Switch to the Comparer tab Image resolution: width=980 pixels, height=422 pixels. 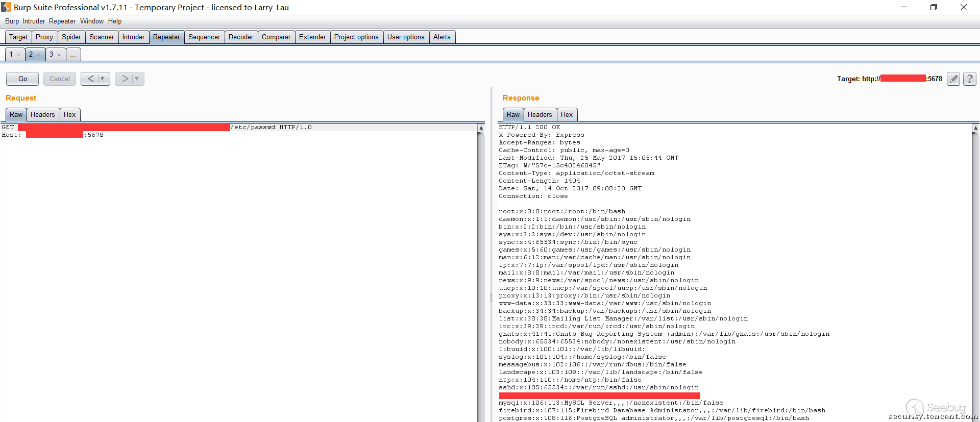[x=276, y=37]
